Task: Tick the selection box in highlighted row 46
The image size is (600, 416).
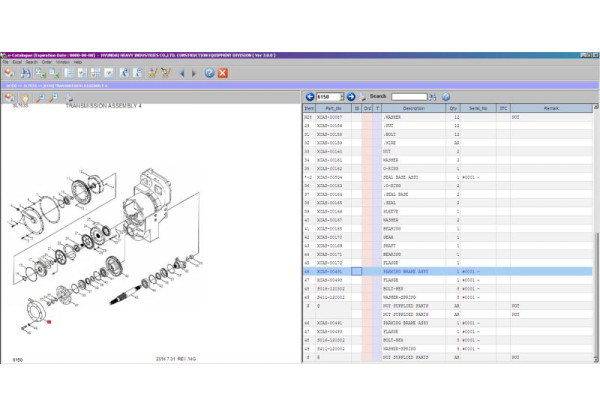Action: pos(355,271)
